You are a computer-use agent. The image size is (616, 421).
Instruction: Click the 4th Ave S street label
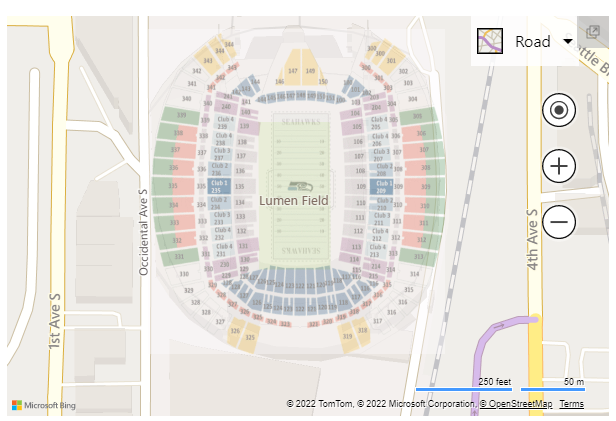coord(532,240)
